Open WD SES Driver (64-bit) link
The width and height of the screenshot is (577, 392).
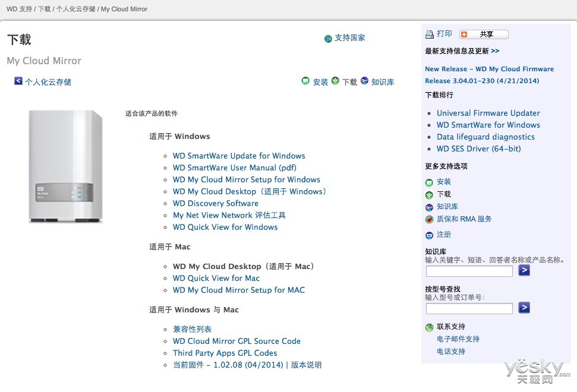tap(478, 148)
